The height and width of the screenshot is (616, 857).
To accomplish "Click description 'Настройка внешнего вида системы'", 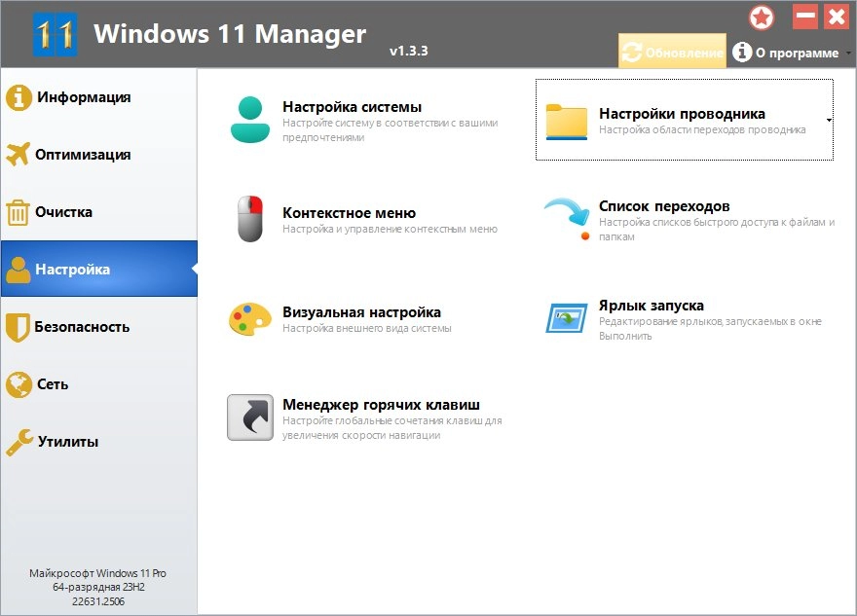I will pos(367,328).
